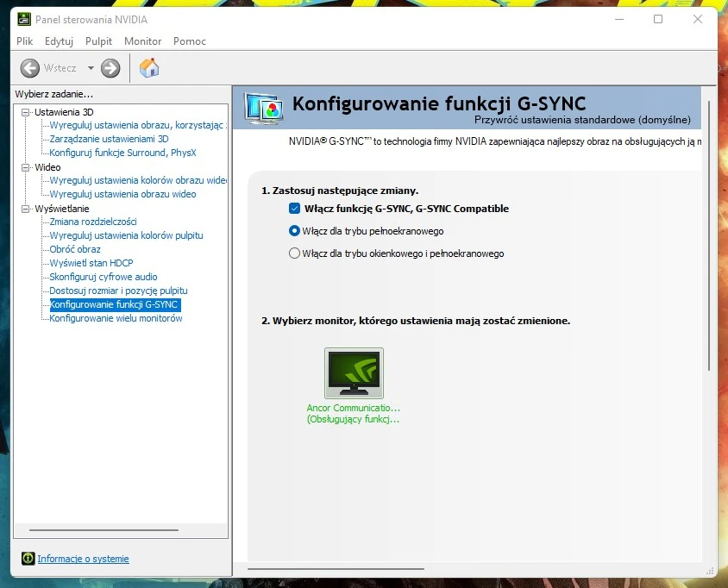
Task: Collapse the Wyświetlanie tree node
Action: [x=26, y=209]
